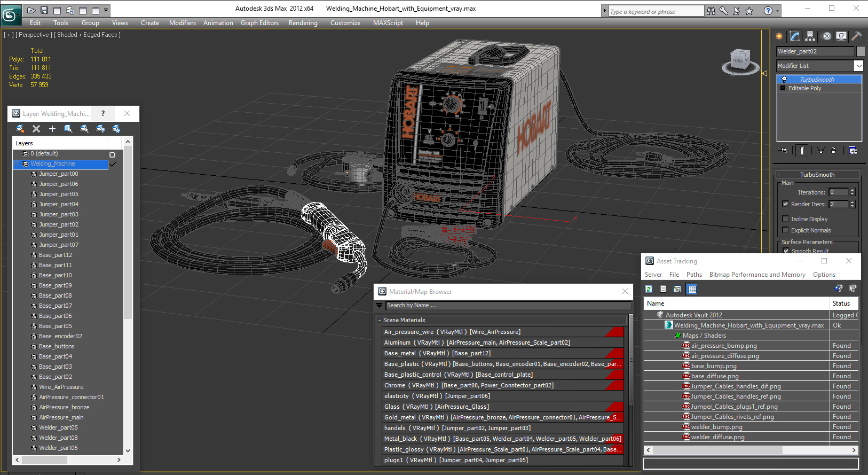Open the Motion command panel tab
Viewport: 868px width, 475px height.
pos(826,36)
